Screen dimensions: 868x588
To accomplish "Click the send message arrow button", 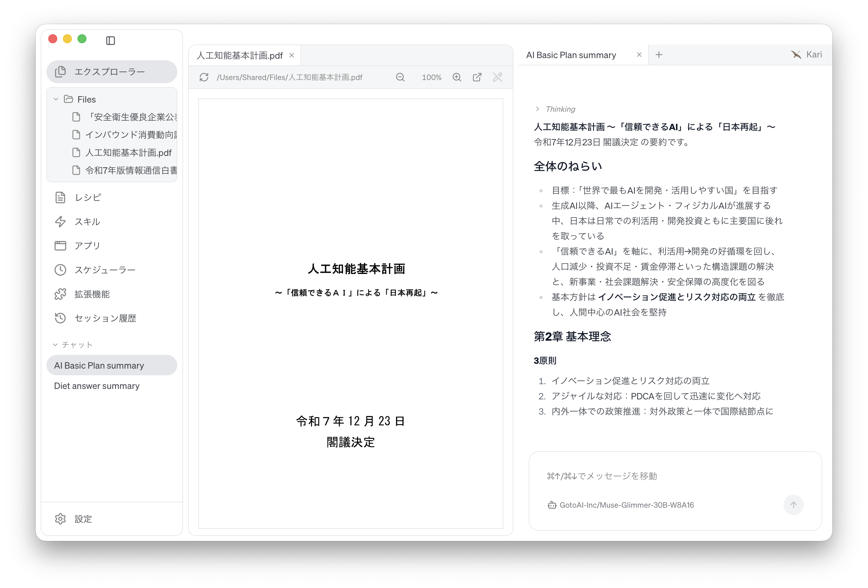I will [793, 505].
